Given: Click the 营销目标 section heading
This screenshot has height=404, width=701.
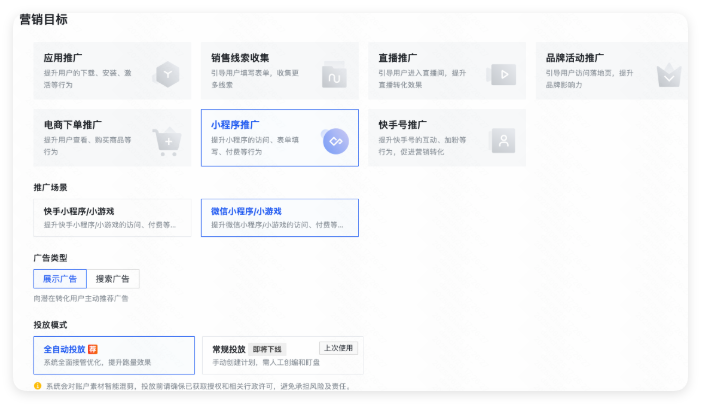Looking at the screenshot, I should [43, 20].
